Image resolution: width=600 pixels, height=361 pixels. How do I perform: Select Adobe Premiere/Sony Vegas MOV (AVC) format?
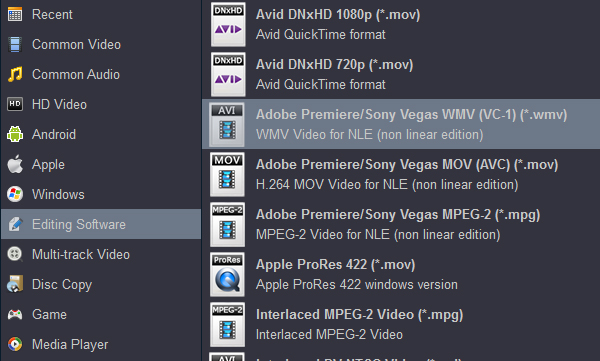401,174
